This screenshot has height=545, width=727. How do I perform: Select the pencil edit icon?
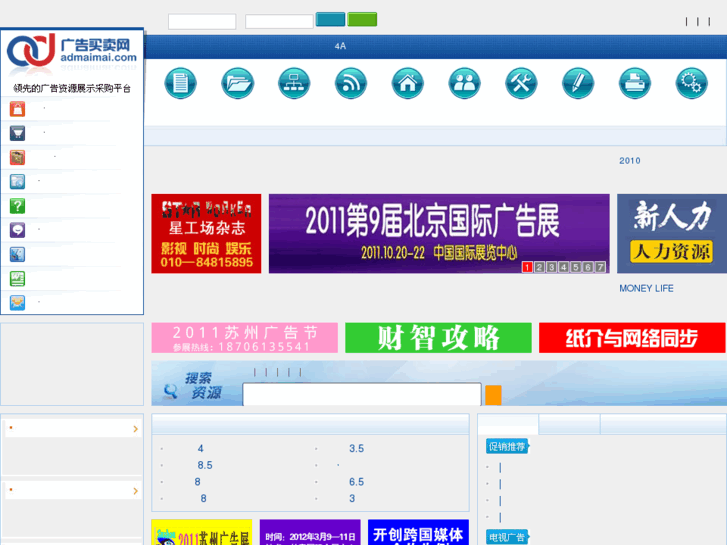578,83
